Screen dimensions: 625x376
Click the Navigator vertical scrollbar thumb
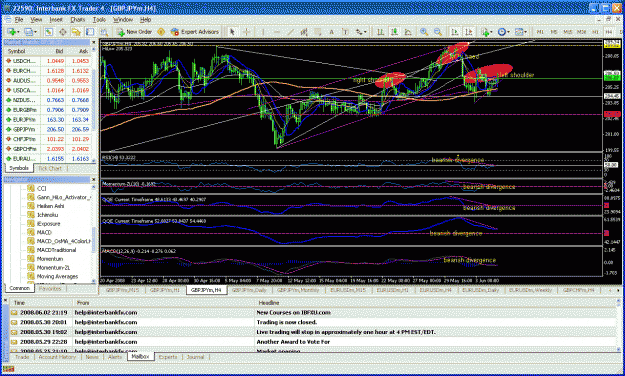[94, 239]
